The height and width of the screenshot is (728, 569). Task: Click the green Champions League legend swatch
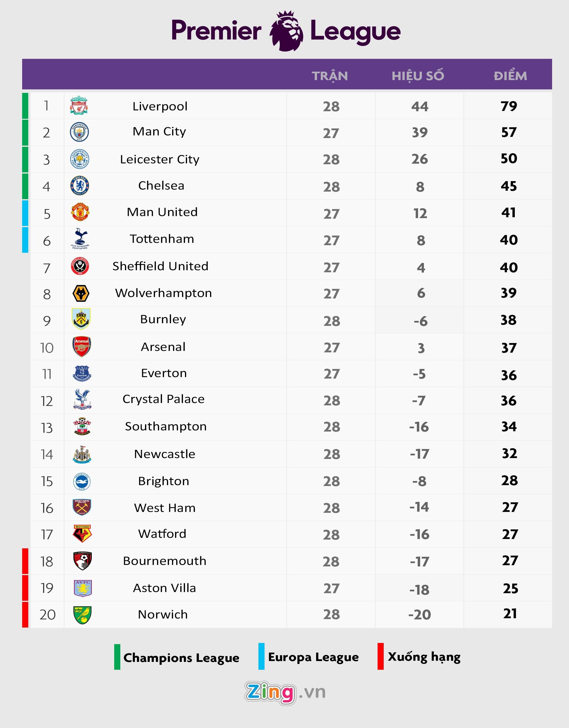click(117, 657)
